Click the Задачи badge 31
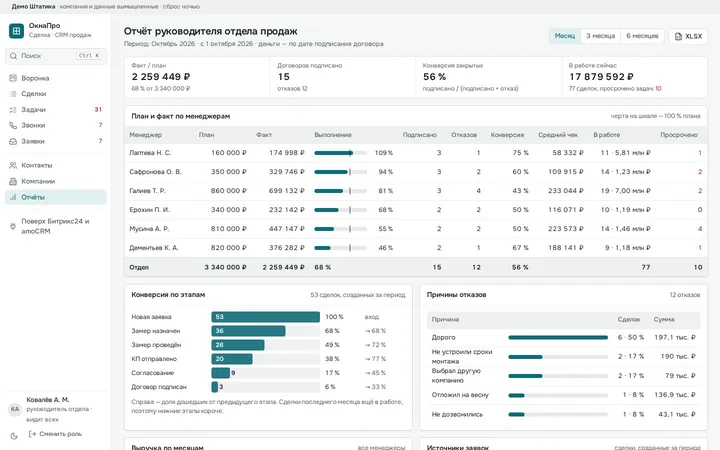 98,110
